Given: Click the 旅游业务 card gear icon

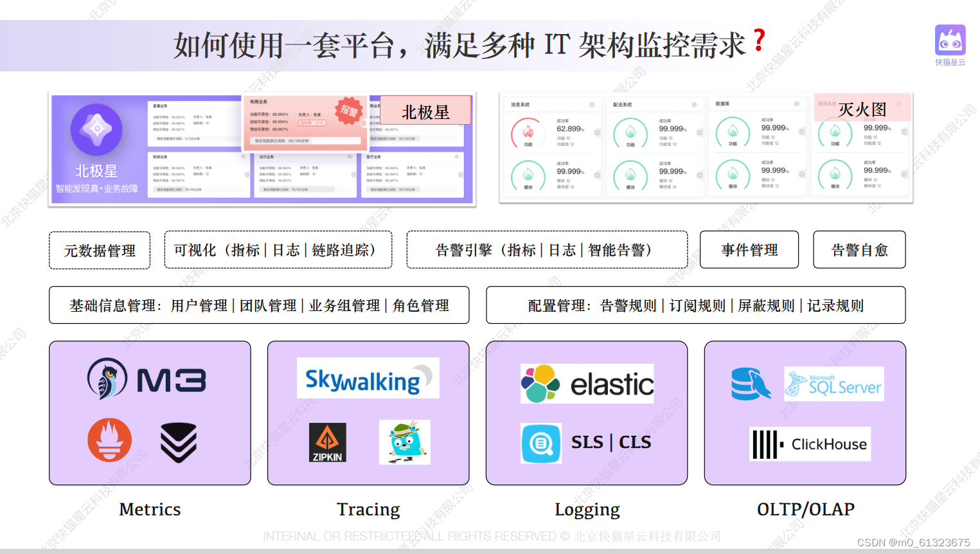Looking at the screenshot, I should tap(243, 156).
